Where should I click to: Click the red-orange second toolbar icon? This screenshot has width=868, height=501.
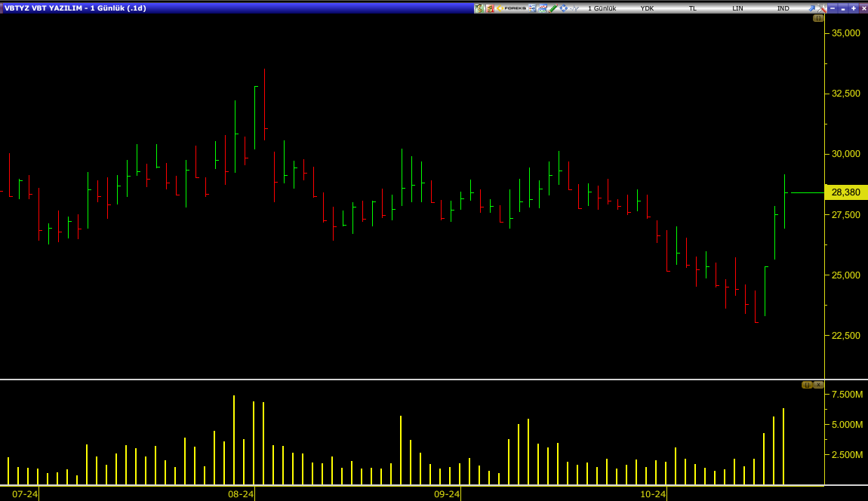(x=490, y=8)
